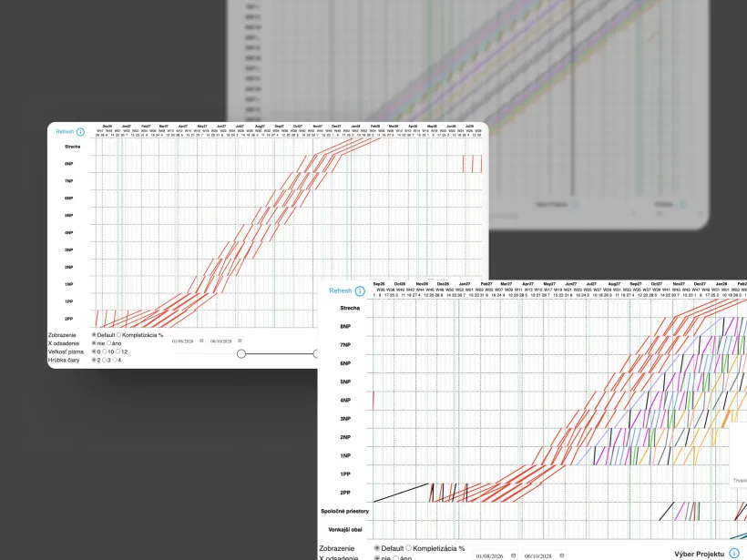747x560 pixels.
Task: Select Default view in the lower window
Action: pos(379,548)
